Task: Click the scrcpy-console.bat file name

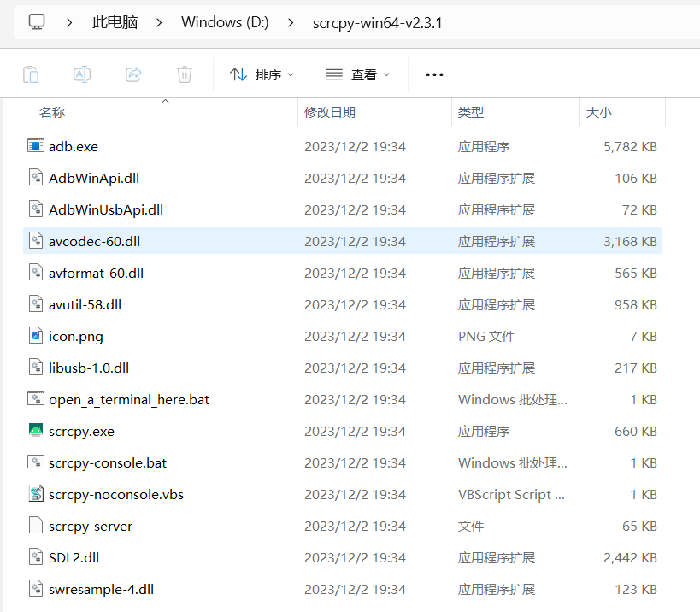Action: [108, 463]
